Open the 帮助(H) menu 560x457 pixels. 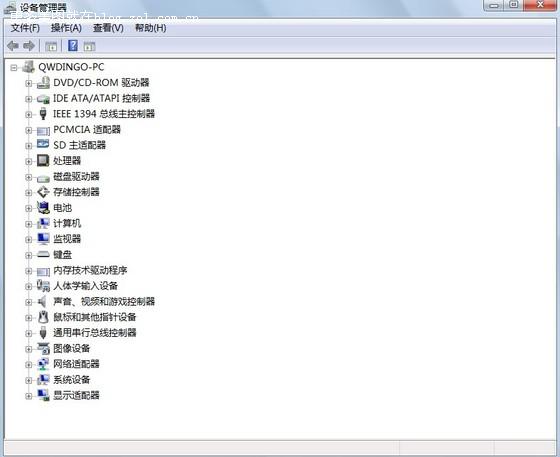(150, 28)
